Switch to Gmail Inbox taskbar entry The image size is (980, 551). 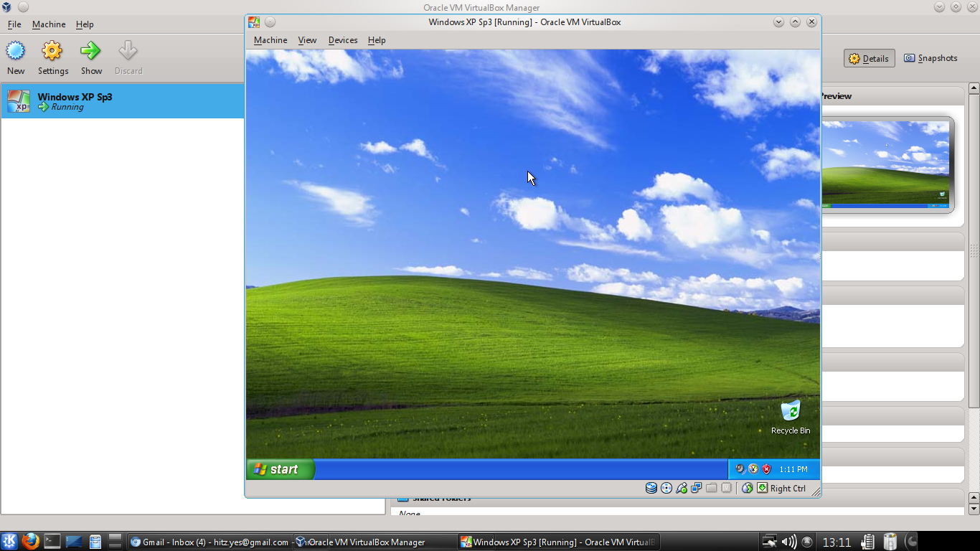click(x=209, y=542)
